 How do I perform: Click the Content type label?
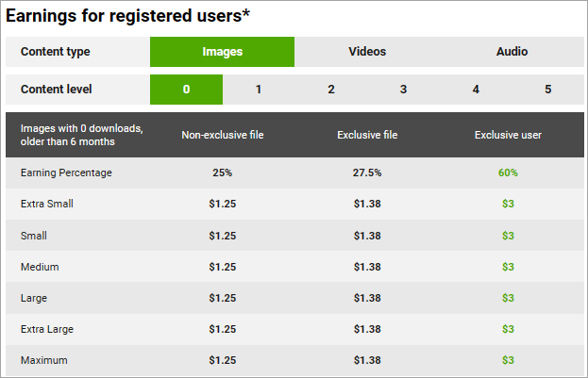click(x=55, y=52)
